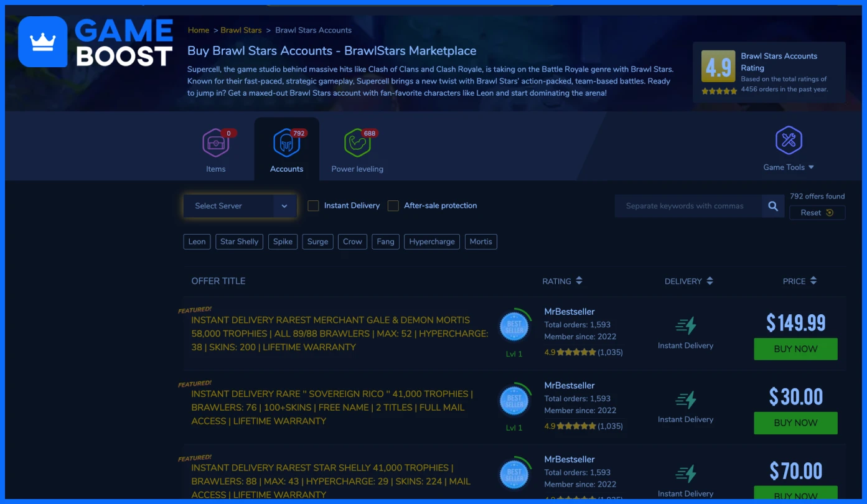The image size is (867, 504).
Task: Click the Reset filters button
Action: 817,213
